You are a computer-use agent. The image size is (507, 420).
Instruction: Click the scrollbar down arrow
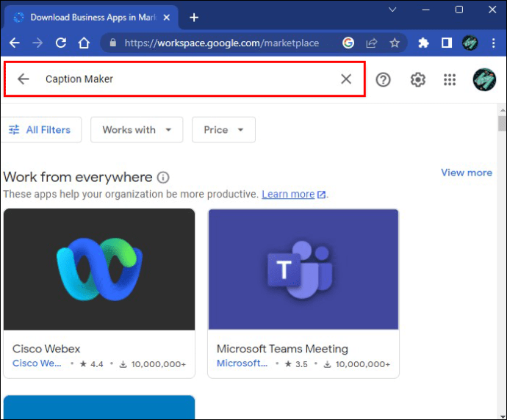tap(502, 416)
